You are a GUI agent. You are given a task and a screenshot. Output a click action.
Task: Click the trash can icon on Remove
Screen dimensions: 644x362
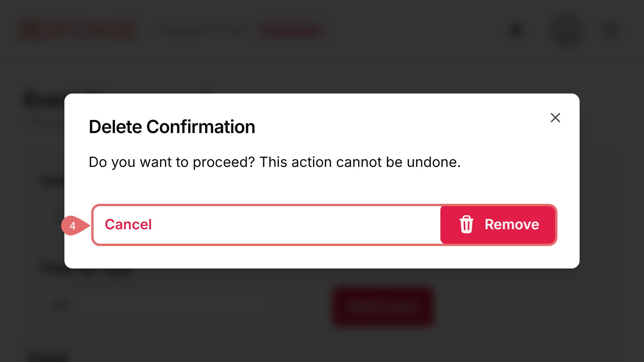(x=466, y=224)
